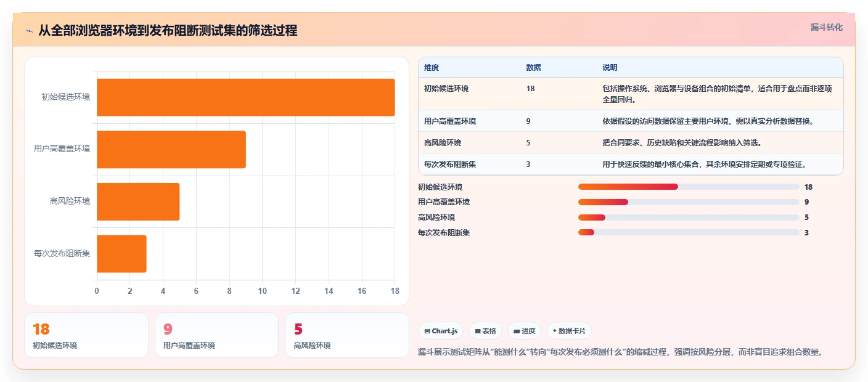Click the 每次发布阻断集 chart axis label
The width and height of the screenshot is (868, 382).
point(62,253)
